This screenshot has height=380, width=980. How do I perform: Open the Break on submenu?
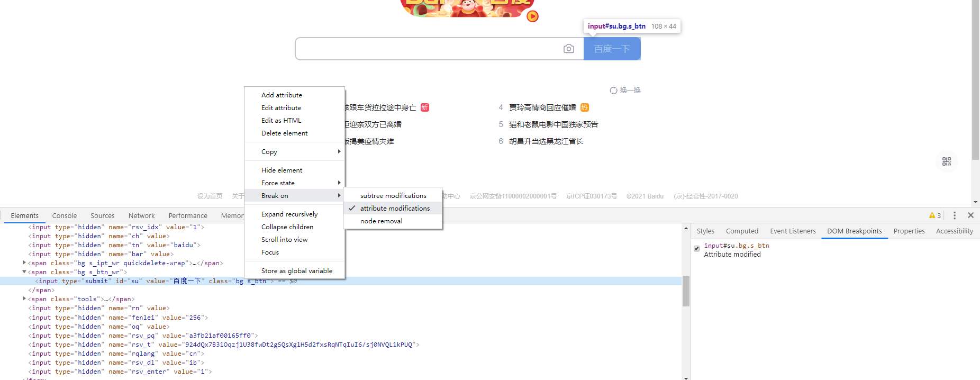click(294, 196)
